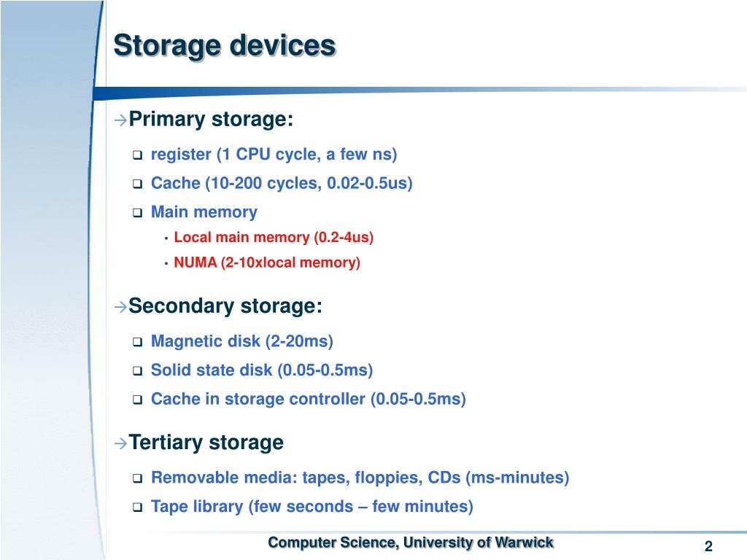
Task: Click the Computer Science, University of Warwick footer
Action: 411,542
